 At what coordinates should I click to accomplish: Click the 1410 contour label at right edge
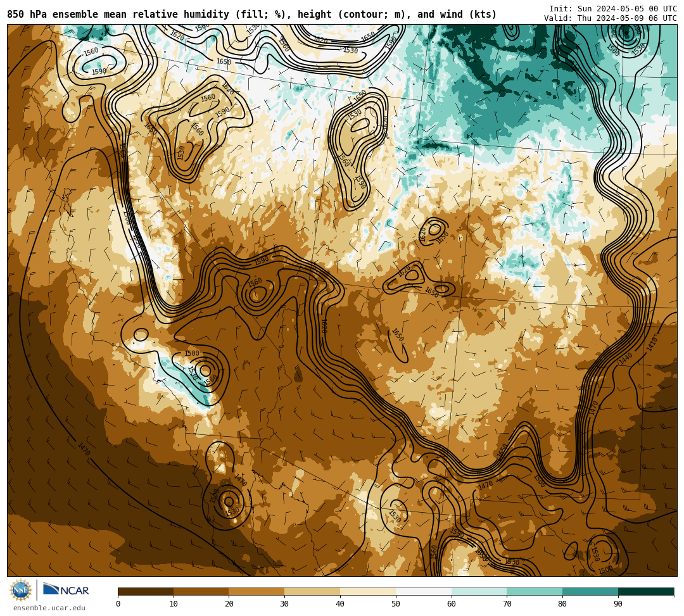point(652,344)
